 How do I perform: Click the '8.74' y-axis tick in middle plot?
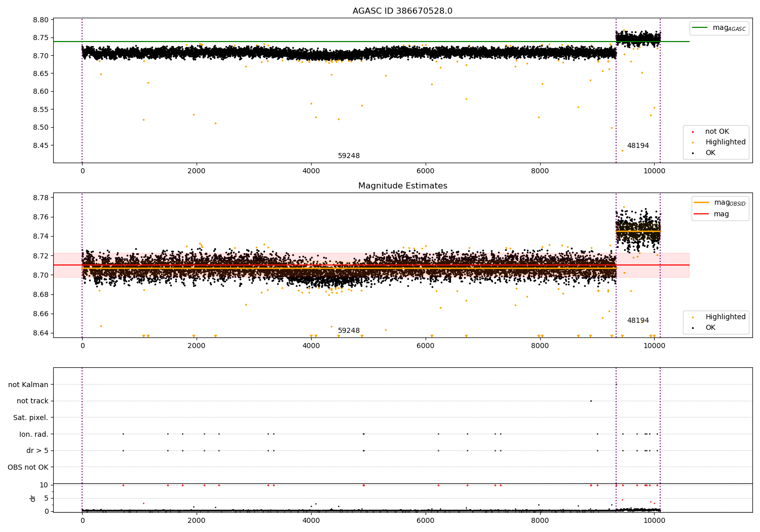click(x=41, y=237)
